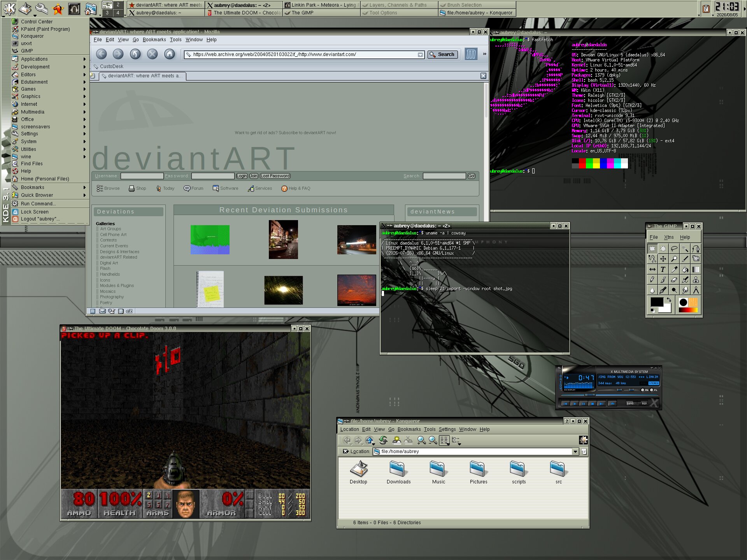The image size is (747, 560).
Task: Toggle REP repeat mode in XMMS
Action: click(x=643, y=404)
